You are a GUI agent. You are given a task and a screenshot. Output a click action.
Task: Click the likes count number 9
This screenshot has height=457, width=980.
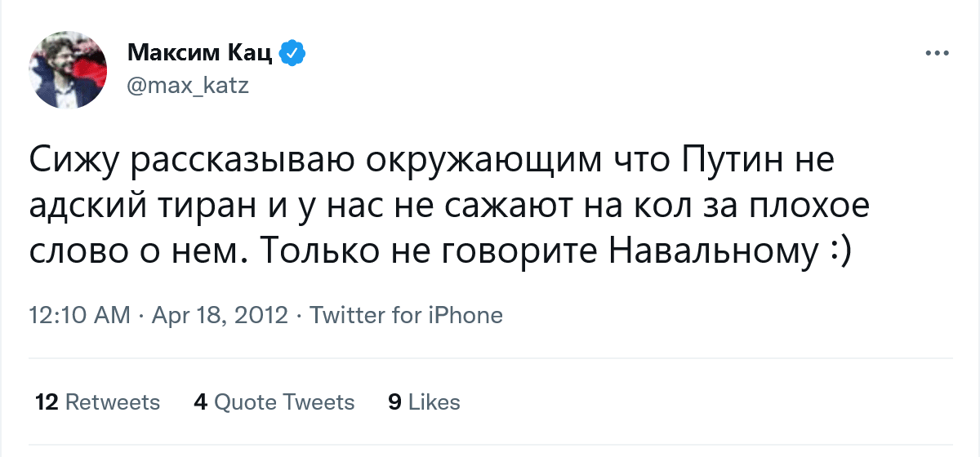(x=395, y=402)
